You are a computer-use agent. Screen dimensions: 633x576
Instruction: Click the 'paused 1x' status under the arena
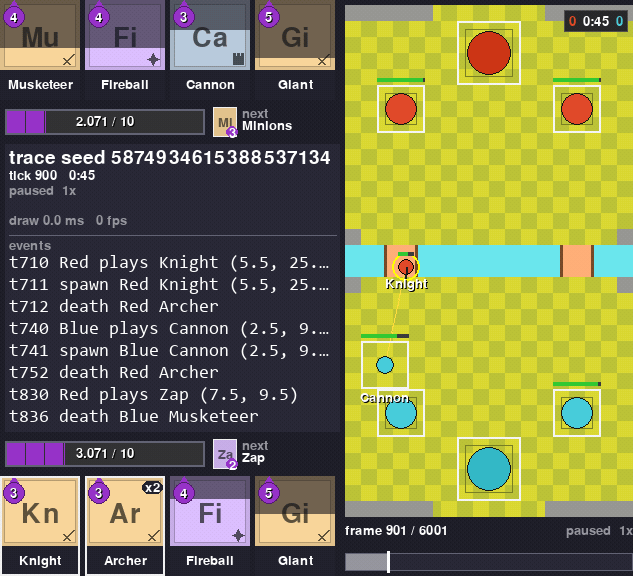(x=599, y=530)
